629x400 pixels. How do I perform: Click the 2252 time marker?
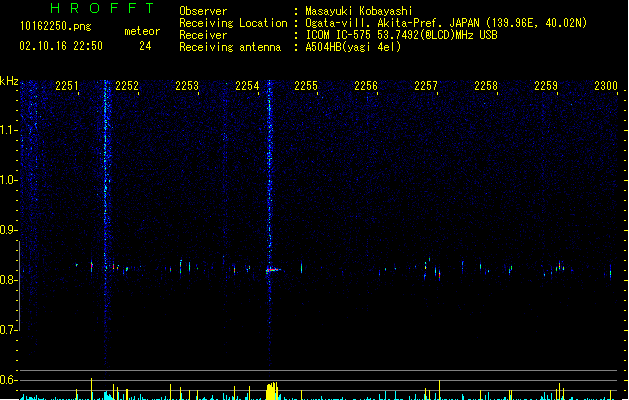127,85
